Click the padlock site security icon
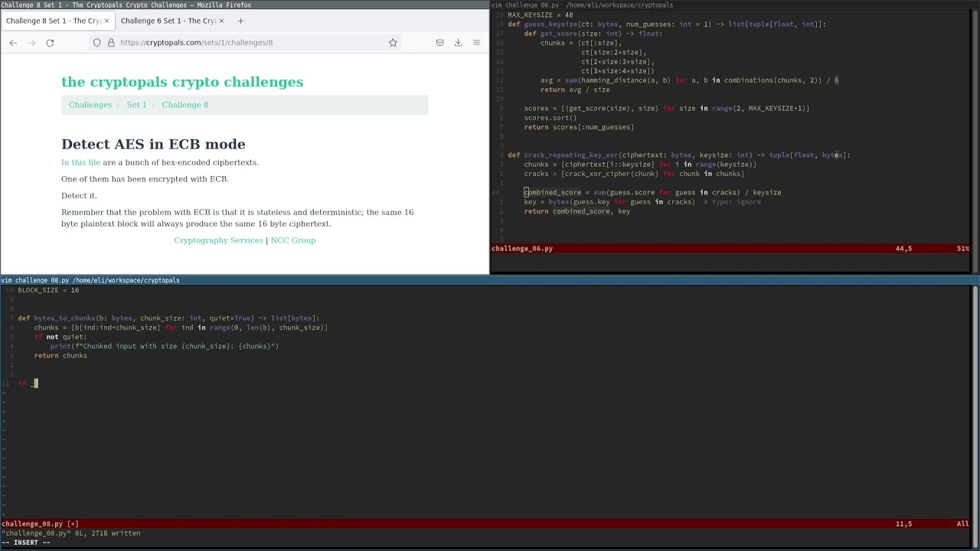The image size is (980, 551). coord(111,43)
